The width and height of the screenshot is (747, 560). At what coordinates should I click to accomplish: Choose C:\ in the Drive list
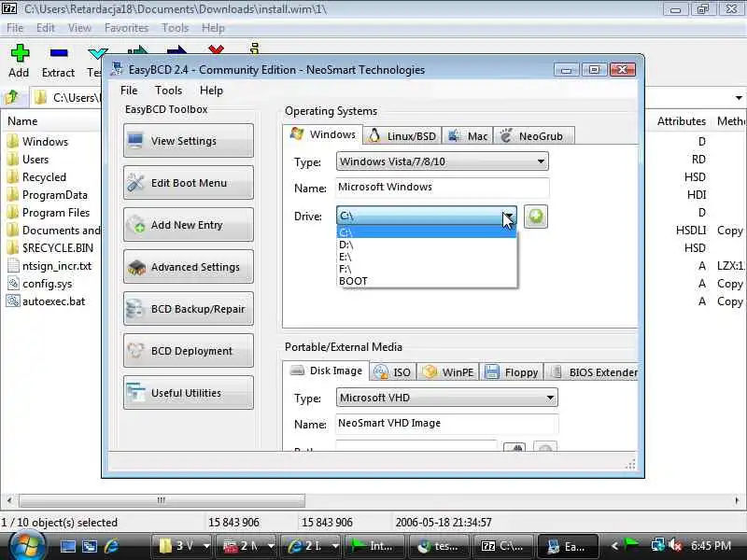point(427,232)
